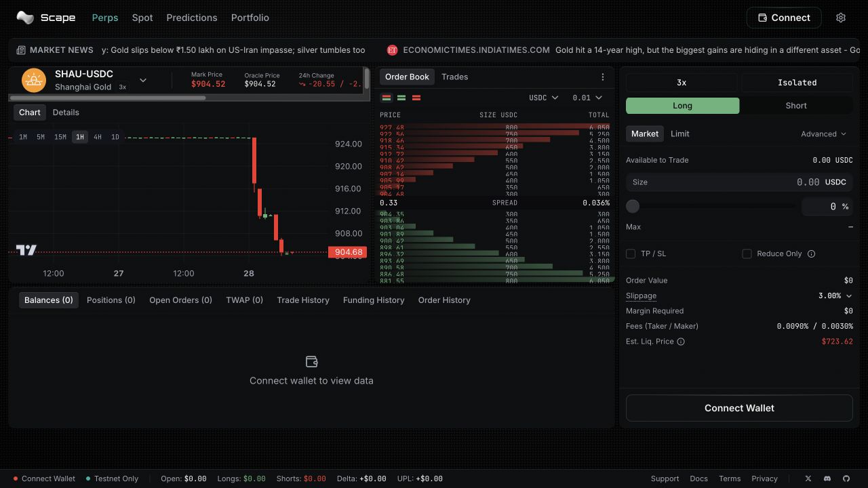Open the Predictions nav tab
The width and height of the screenshot is (868, 488).
tap(192, 18)
